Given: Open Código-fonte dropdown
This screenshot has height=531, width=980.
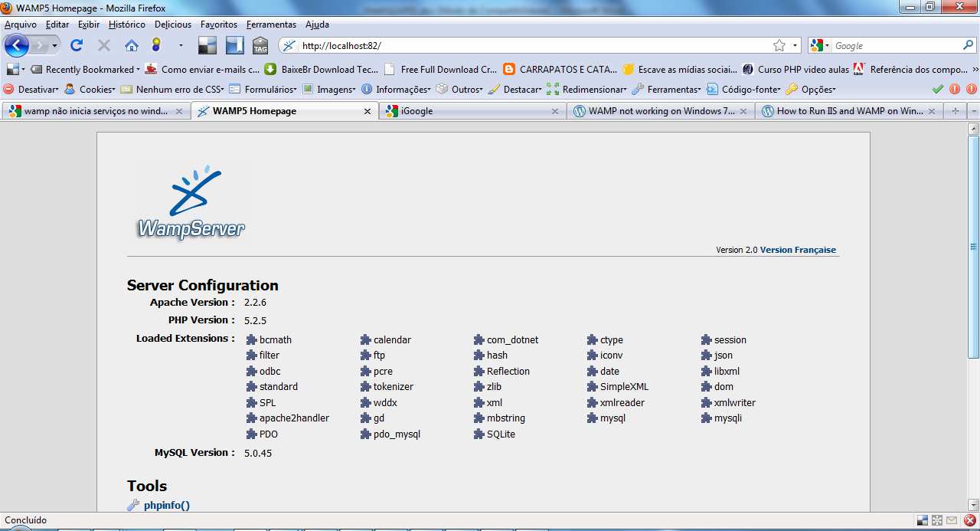Looking at the screenshot, I should (744, 90).
